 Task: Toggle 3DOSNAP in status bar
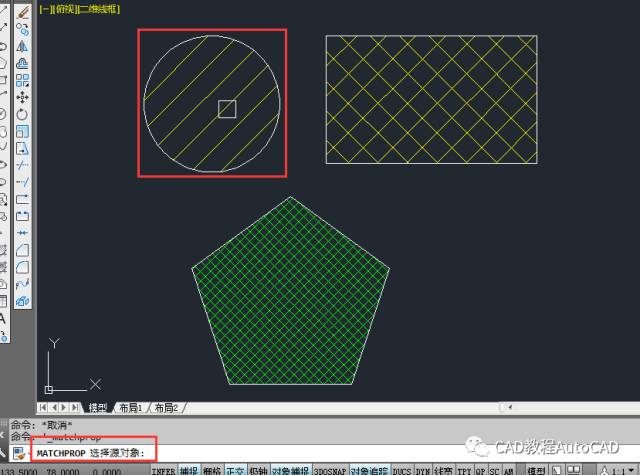tap(330, 471)
